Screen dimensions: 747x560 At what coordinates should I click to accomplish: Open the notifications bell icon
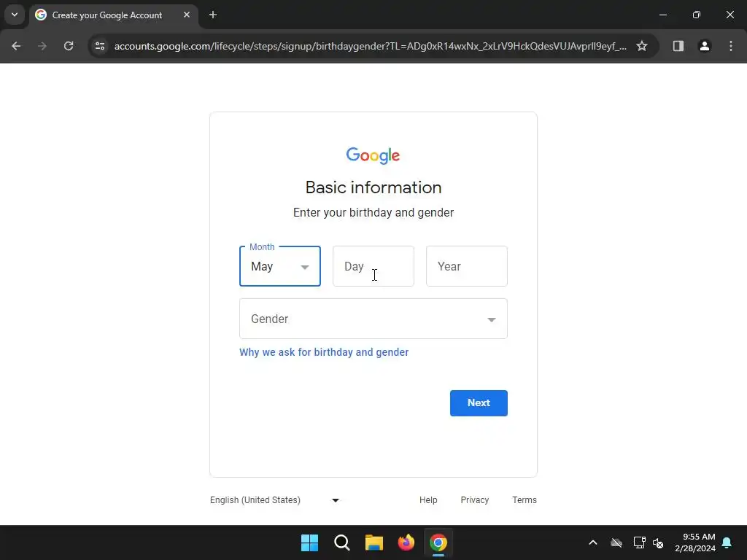click(x=727, y=542)
